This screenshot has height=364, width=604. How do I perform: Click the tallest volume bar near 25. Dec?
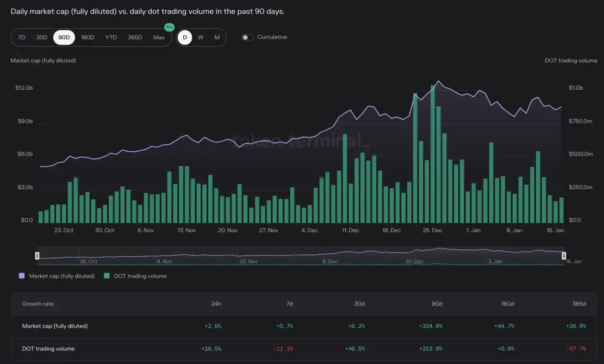[433, 153]
